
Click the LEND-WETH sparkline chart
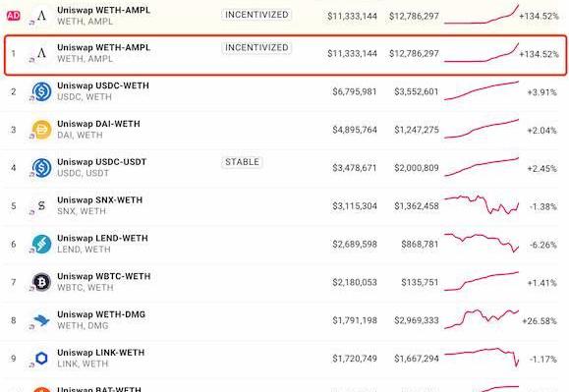(x=482, y=243)
